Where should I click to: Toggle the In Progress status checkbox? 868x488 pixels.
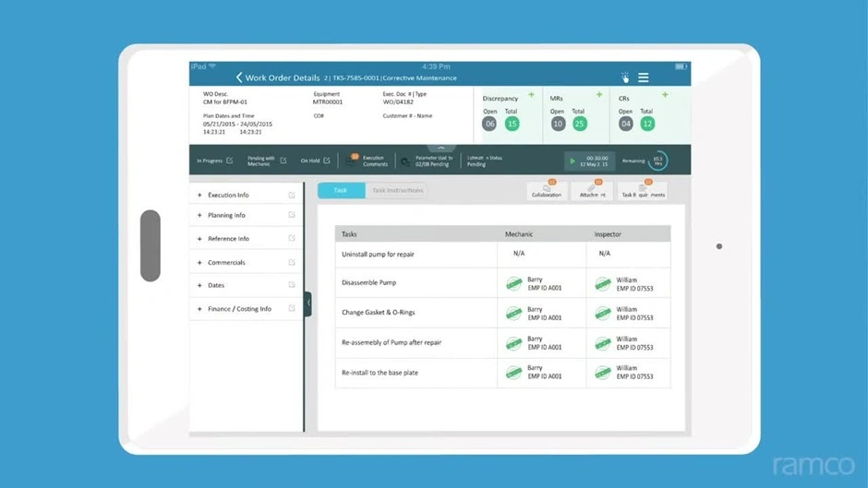pos(230,161)
